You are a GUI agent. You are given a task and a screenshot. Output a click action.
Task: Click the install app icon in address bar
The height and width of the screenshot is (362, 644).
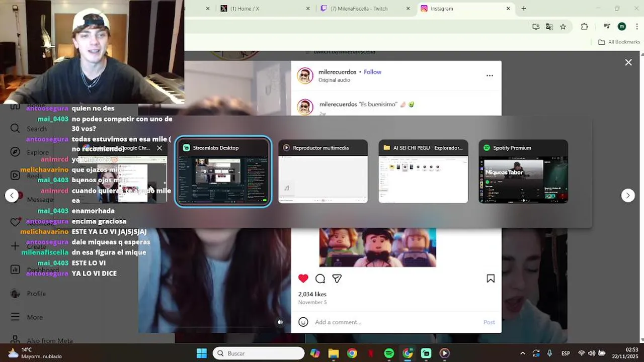click(536, 27)
